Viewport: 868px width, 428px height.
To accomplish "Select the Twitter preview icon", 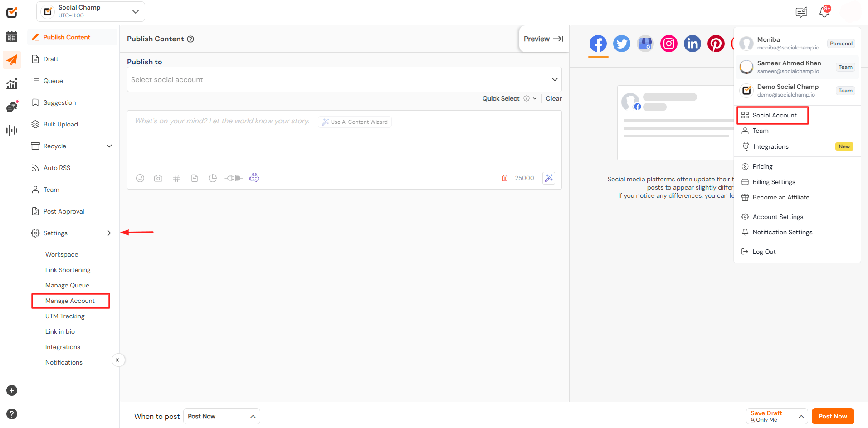I will 622,44.
